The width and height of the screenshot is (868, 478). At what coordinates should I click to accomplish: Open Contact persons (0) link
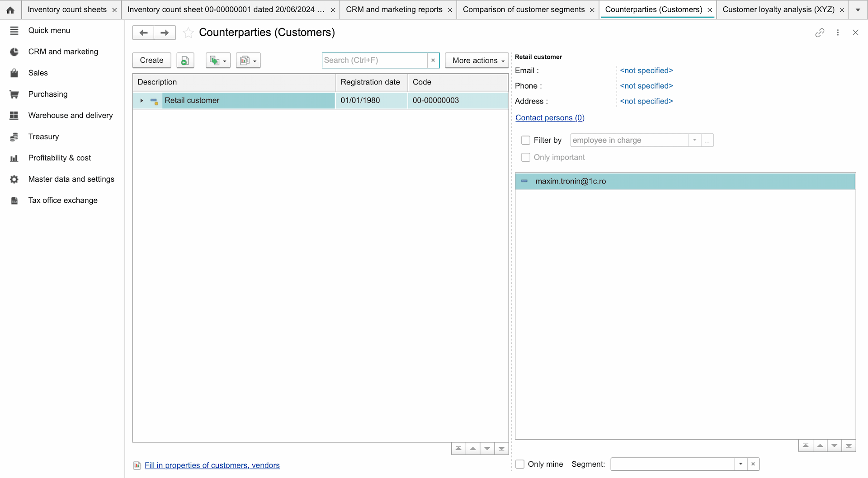(550, 117)
